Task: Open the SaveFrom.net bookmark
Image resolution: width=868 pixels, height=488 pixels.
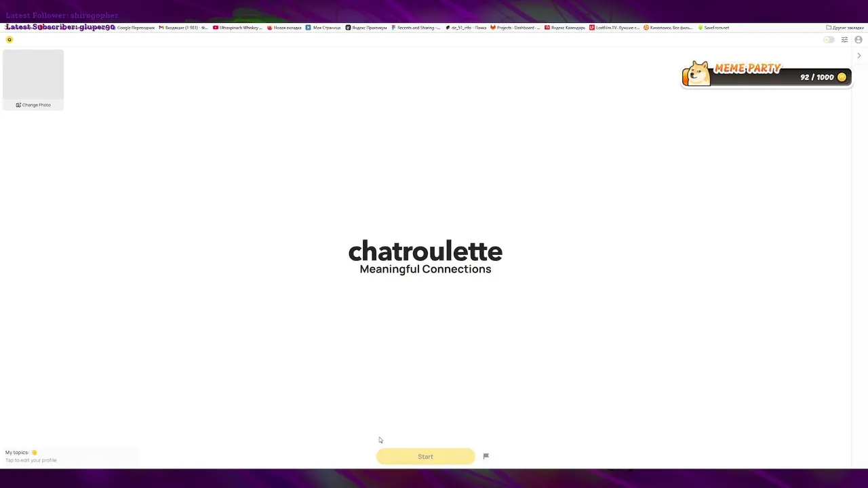Action: pos(714,28)
